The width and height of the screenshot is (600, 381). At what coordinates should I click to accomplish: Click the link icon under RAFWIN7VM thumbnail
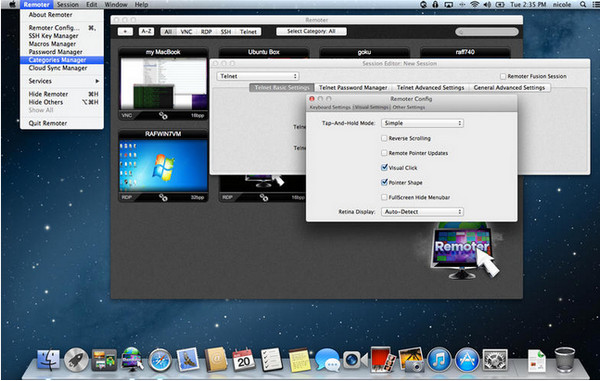pyautogui.click(x=163, y=197)
